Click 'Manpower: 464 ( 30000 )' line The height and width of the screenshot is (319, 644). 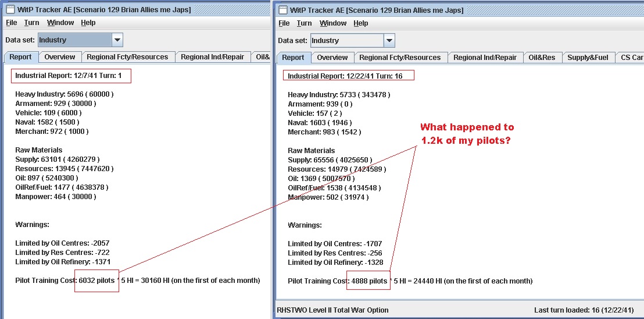(56, 197)
